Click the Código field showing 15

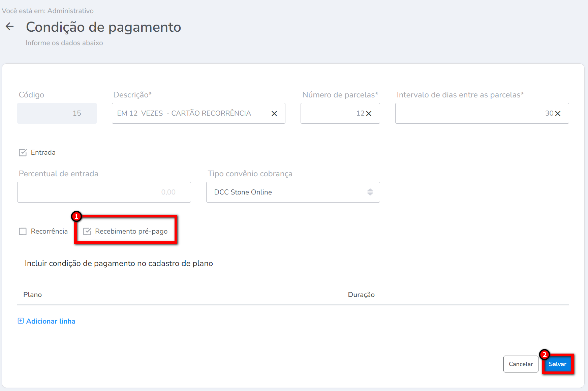[57, 113]
